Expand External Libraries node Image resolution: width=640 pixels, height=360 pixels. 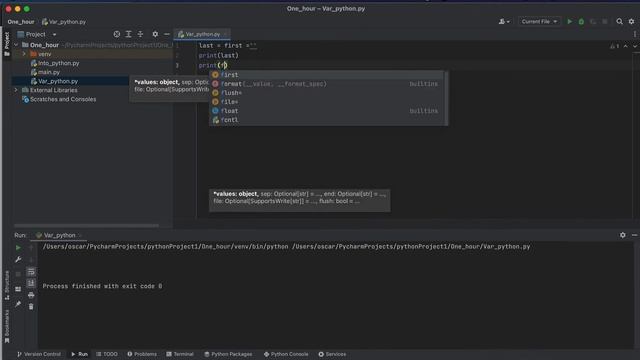point(16,90)
